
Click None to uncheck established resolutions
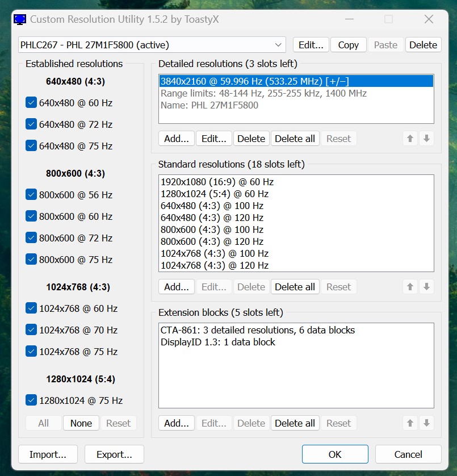81,423
